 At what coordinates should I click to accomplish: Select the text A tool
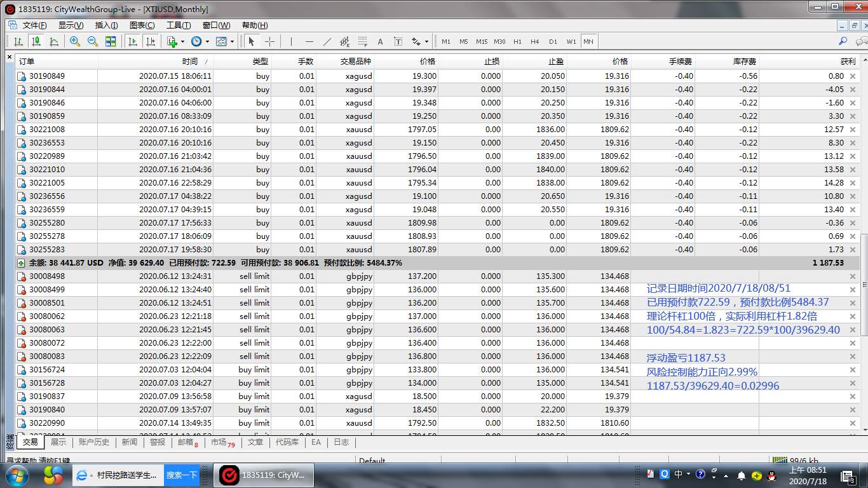pyautogui.click(x=381, y=41)
